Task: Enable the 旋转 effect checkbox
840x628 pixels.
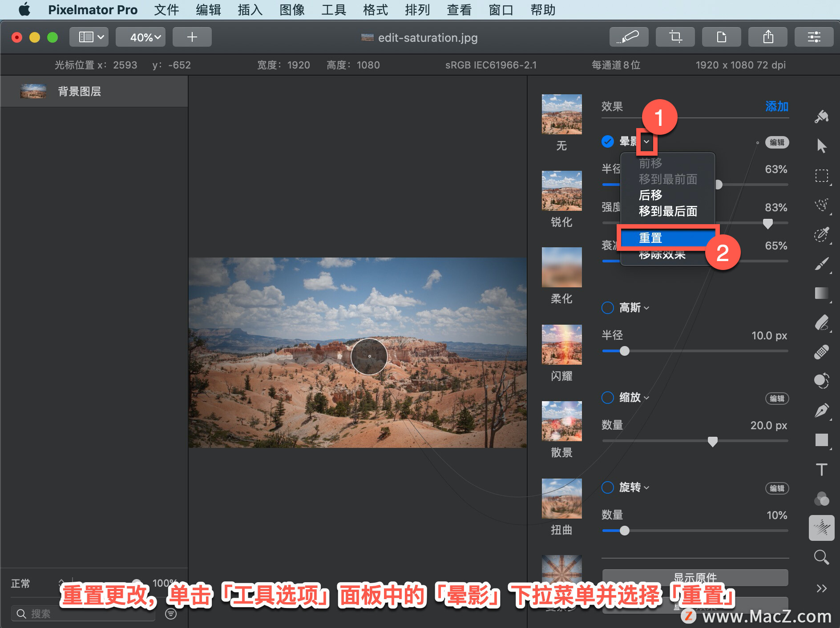Action: 607,487
